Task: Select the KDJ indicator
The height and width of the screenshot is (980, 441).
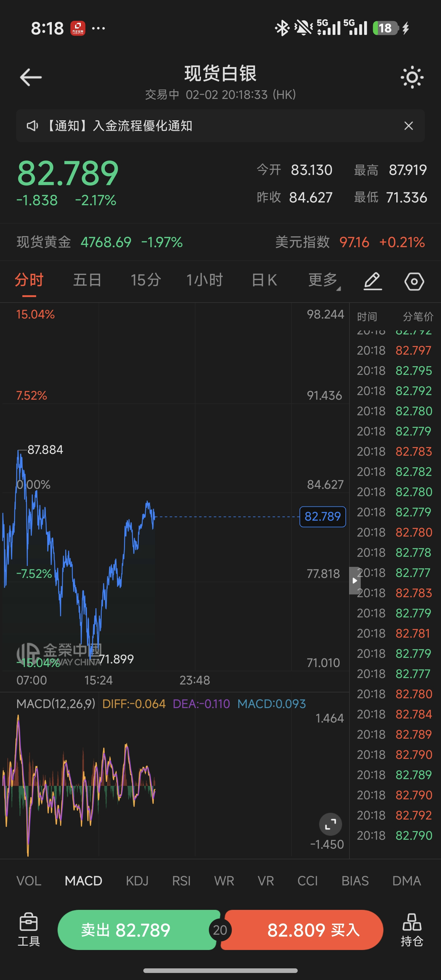Action: pos(137,881)
